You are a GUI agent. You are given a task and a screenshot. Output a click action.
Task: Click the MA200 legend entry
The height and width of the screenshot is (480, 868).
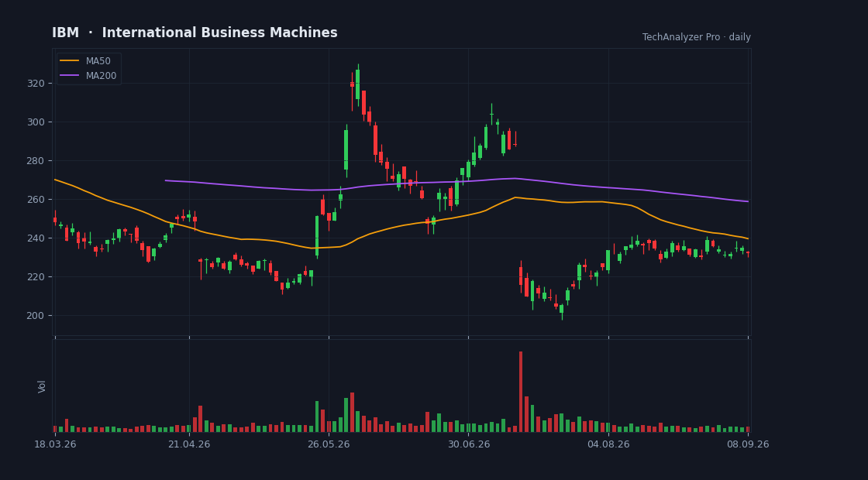tap(88, 75)
